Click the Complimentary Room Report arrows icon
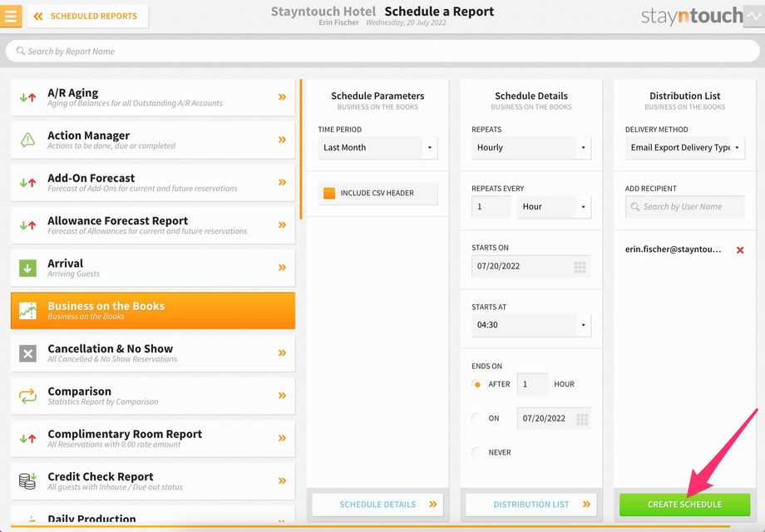Screen dimensions: 765x532 (x=27, y=438)
